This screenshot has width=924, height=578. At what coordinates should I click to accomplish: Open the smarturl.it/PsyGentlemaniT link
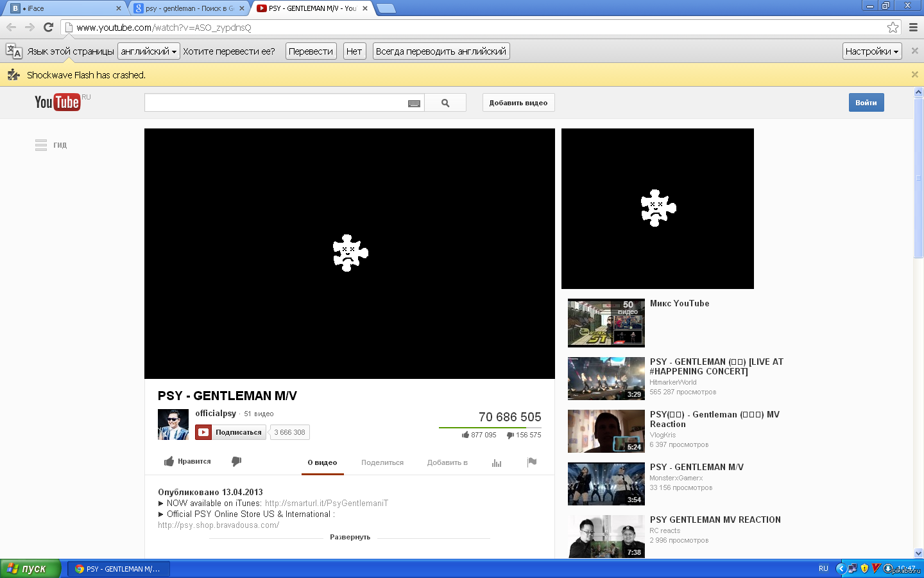[327, 504]
